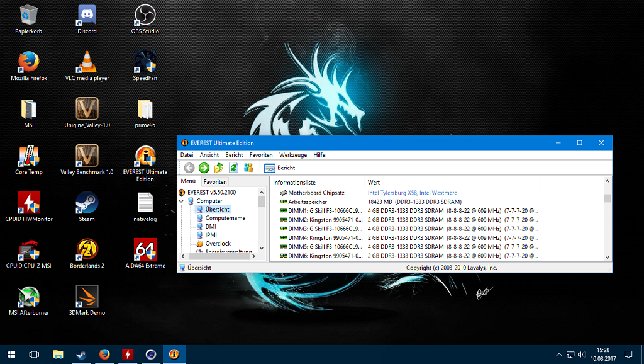Open MSI Afterburner desktop shortcut
Image resolution: width=644 pixels, height=364 pixels.
point(29,300)
